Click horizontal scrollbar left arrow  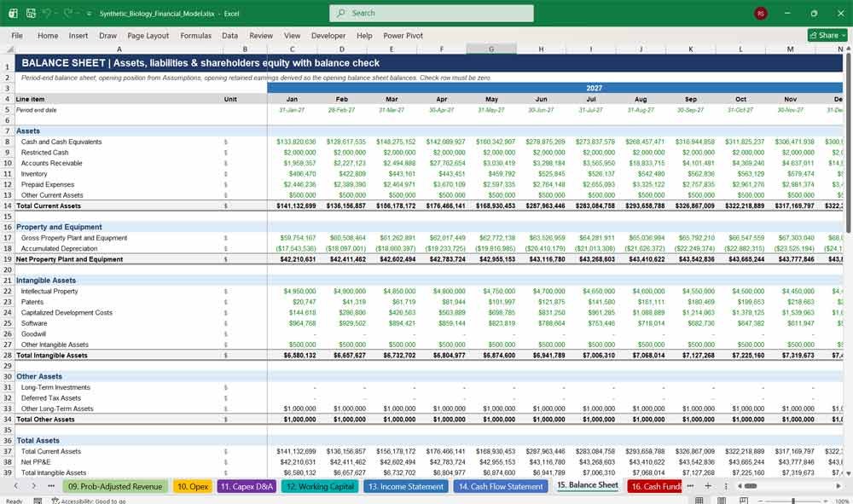[x=740, y=485]
